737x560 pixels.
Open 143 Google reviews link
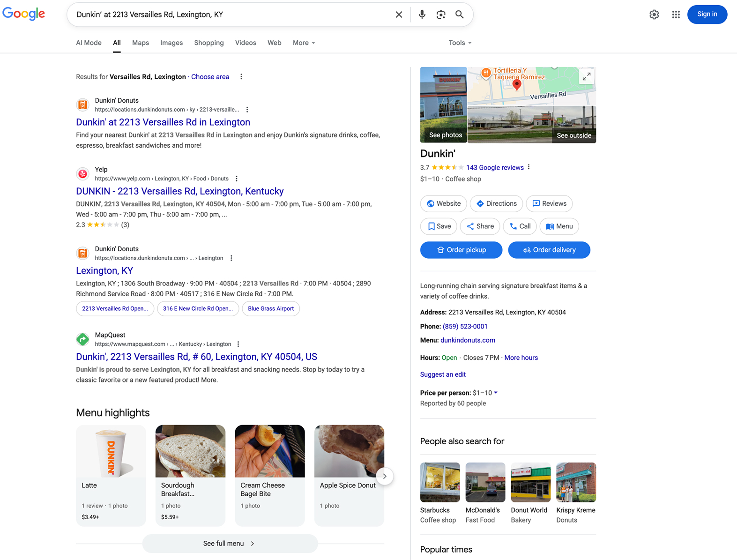tap(495, 168)
